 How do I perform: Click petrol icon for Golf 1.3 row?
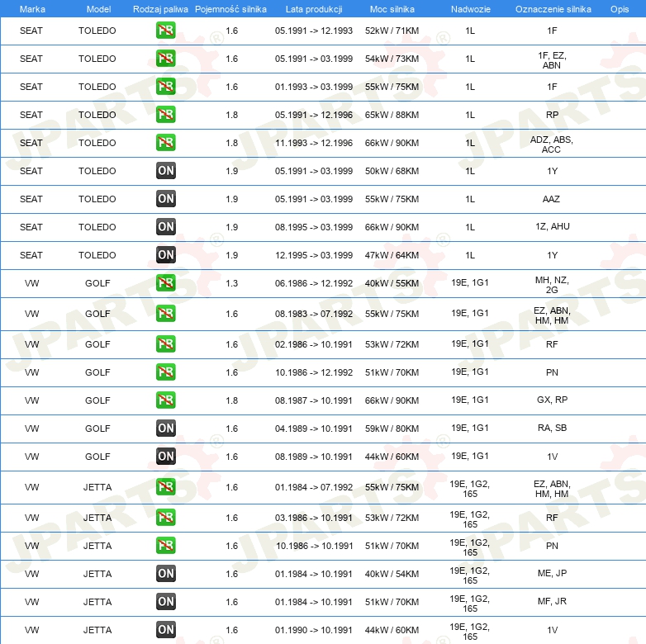[165, 283]
